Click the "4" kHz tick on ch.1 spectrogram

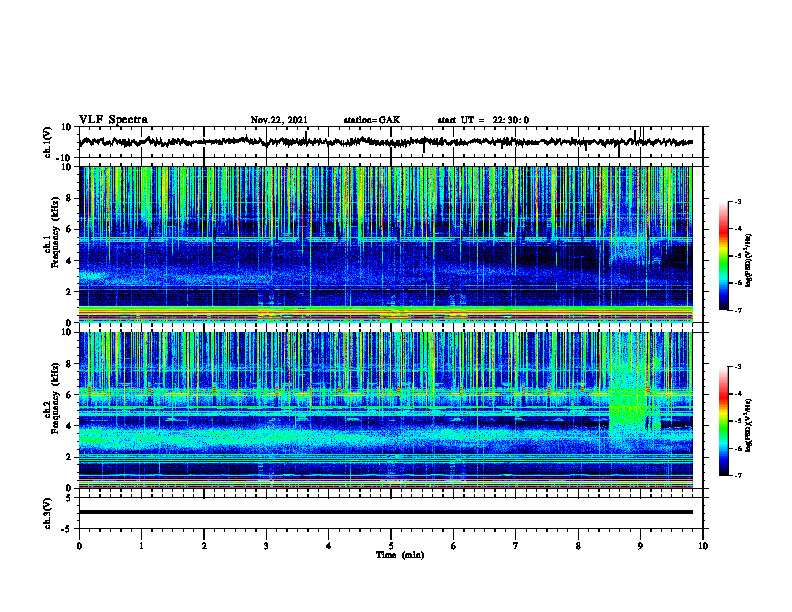(x=70, y=261)
